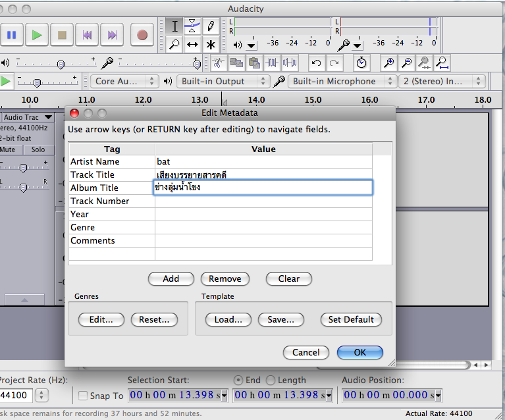
Task: Open the input meter dropdown arrow
Action: coord(357,45)
